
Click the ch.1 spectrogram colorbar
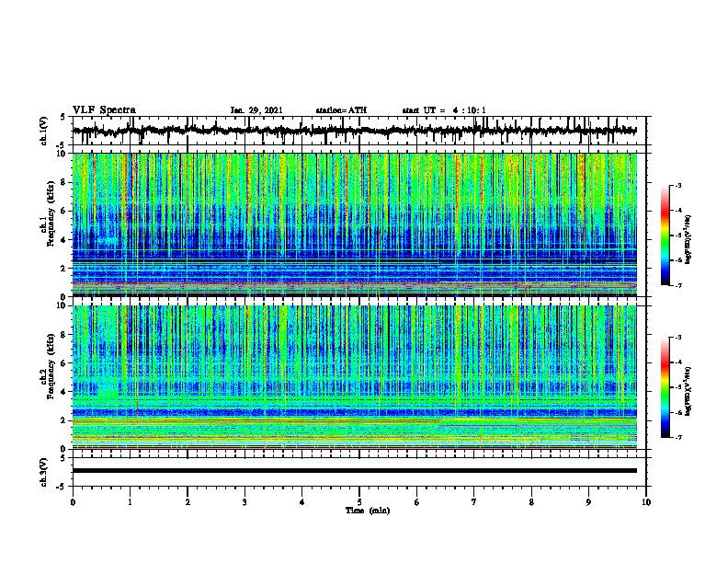(x=665, y=236)
